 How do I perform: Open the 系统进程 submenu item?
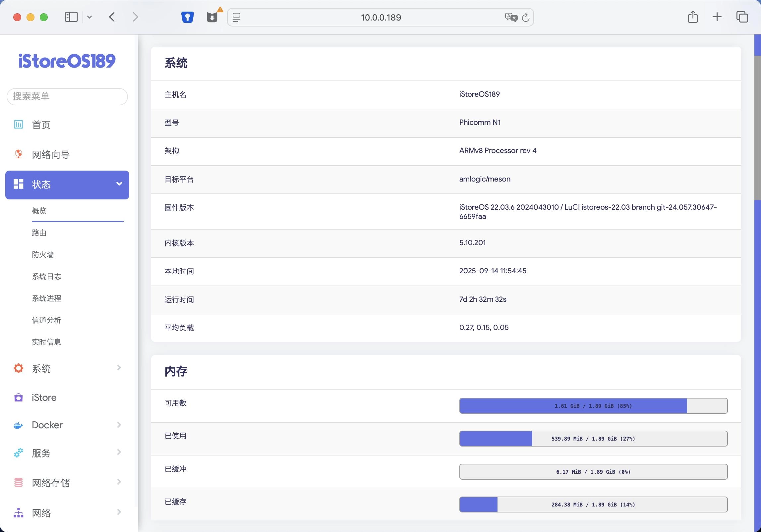pyautogui.click(x=46, y=298)
